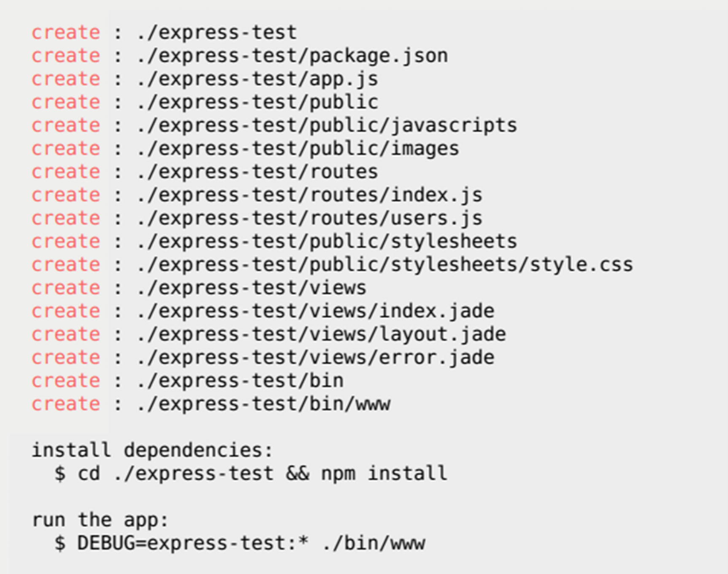Click the red 'create' beside the style.css line
Viewport: 728px width, 574px height.
tap(66, 265)
